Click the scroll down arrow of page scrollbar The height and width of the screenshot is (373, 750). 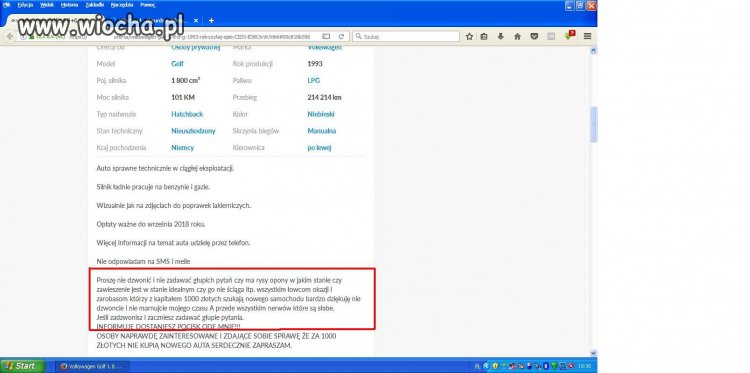tap(594, 353)
